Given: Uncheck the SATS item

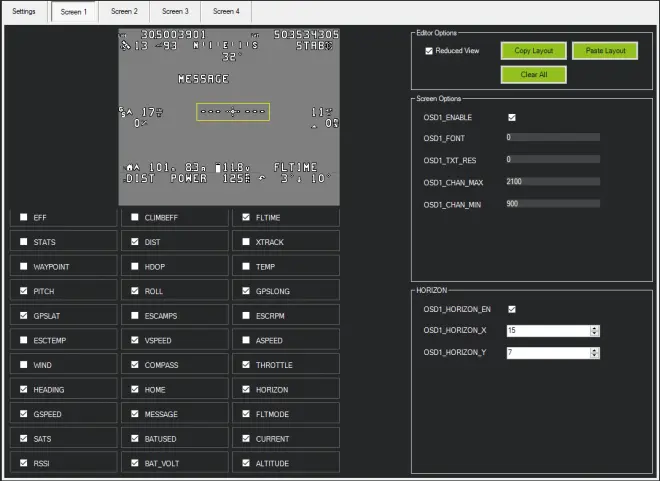Looking at the screenshot, I should tap(24, 438).
